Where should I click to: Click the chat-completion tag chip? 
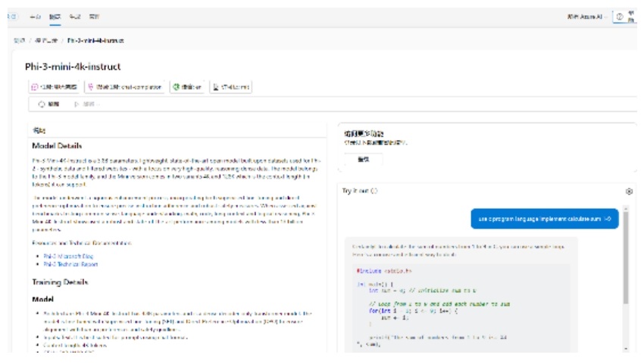pos(124,86)
